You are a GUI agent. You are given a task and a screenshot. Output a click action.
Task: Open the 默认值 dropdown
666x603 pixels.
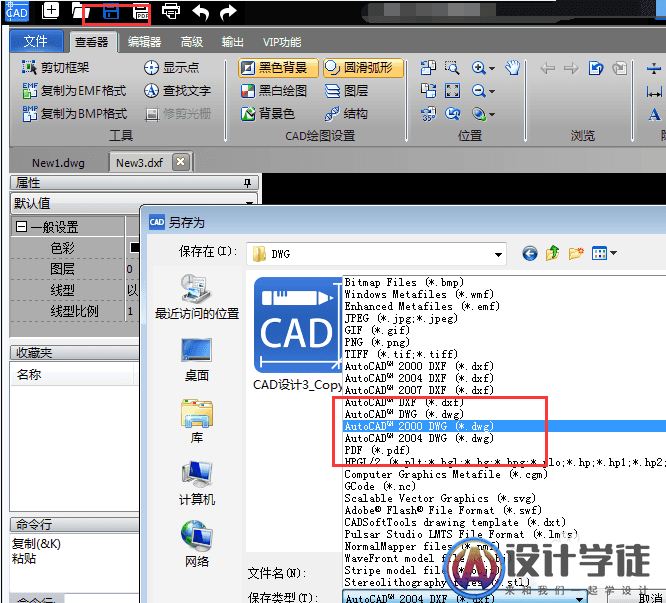click(250, 204)
